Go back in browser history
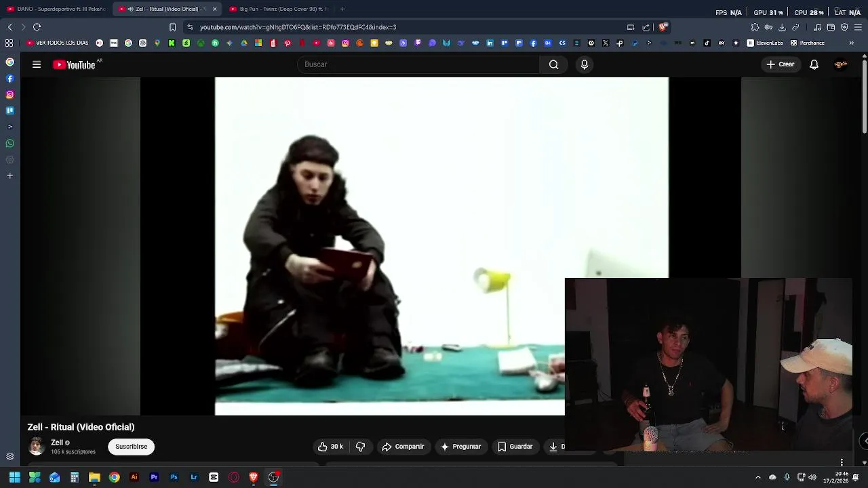Screen dimensions: 868x488 click(x=9, y=27)
